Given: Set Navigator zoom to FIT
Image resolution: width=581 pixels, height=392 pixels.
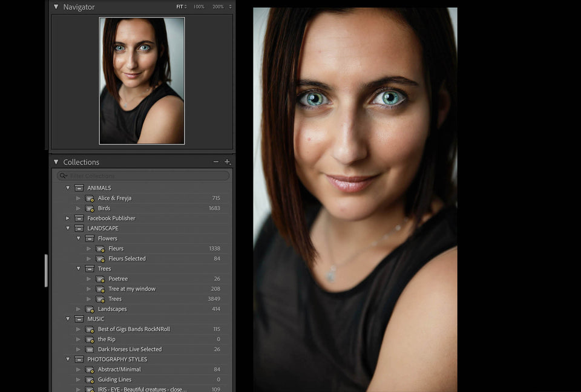Looking at the screenshot, I should [x=179, y=7].
